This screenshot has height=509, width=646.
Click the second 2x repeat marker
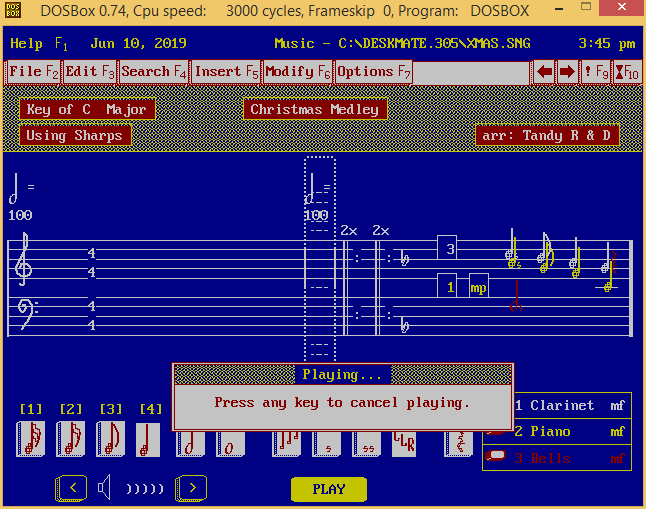(381, 231)
